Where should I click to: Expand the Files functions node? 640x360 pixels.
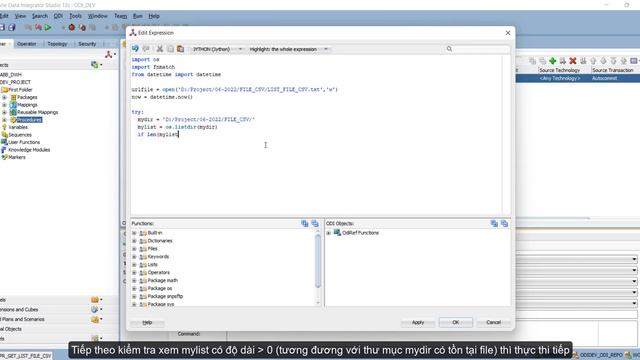[x=134, y=249]
